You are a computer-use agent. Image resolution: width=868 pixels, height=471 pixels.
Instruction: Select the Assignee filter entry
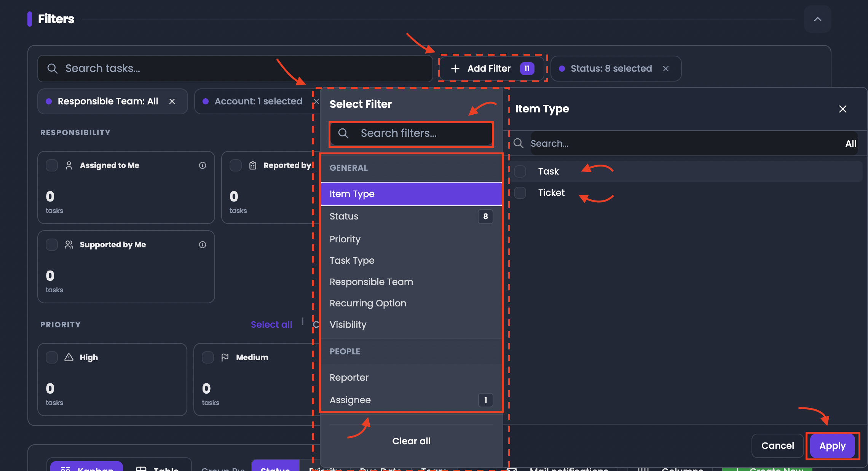(411, 400)
